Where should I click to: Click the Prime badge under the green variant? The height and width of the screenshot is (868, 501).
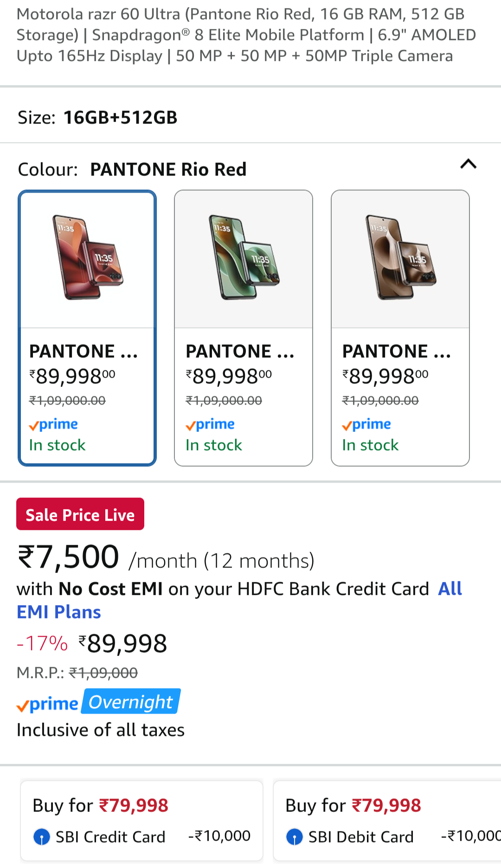tap(209, 424)
